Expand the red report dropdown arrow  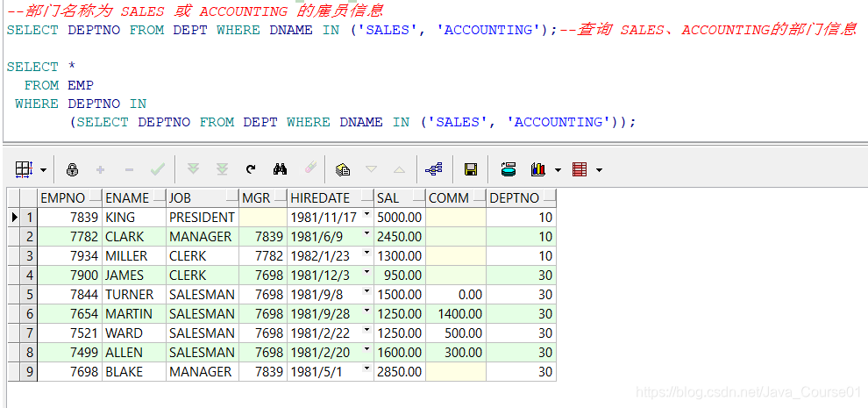599,170
